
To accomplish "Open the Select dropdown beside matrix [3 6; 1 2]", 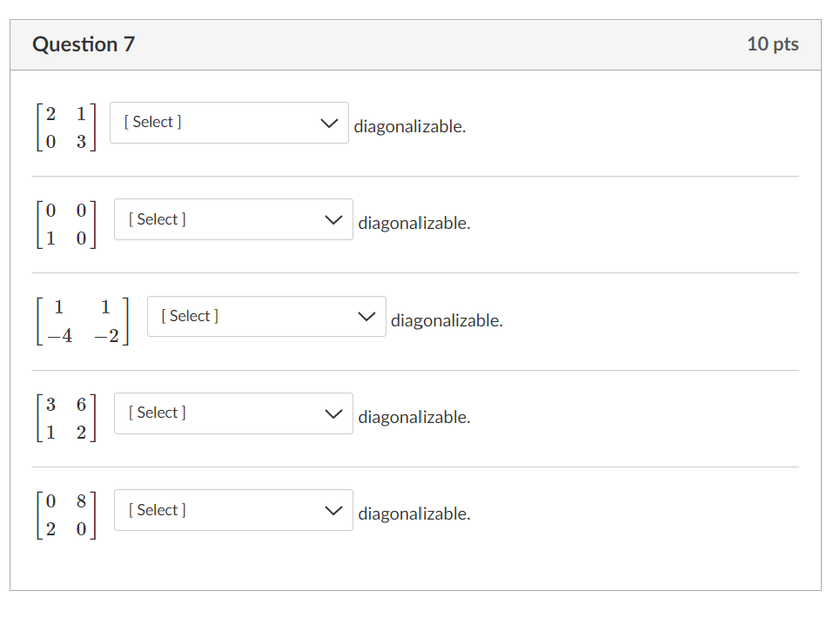I will (232, 413).
